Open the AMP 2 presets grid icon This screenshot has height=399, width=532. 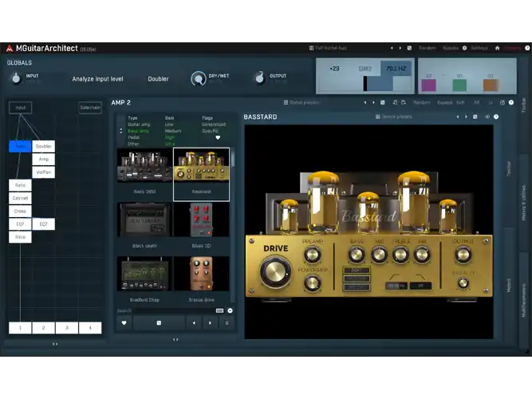(x=286, y=102)
